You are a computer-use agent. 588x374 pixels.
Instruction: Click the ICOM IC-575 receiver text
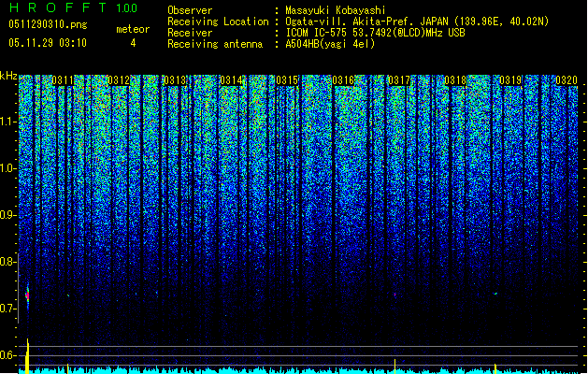pos(375,33)
